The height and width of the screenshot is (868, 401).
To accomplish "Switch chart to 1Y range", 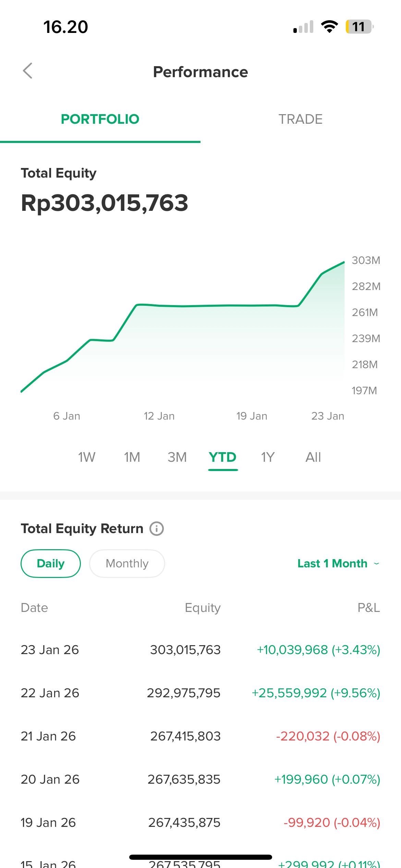I will pos(268,457).
